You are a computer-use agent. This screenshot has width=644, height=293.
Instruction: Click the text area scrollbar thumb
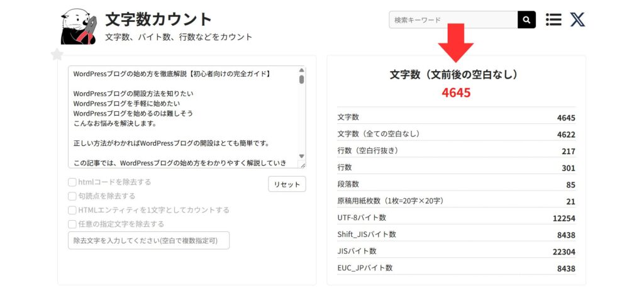pos(301,80)
